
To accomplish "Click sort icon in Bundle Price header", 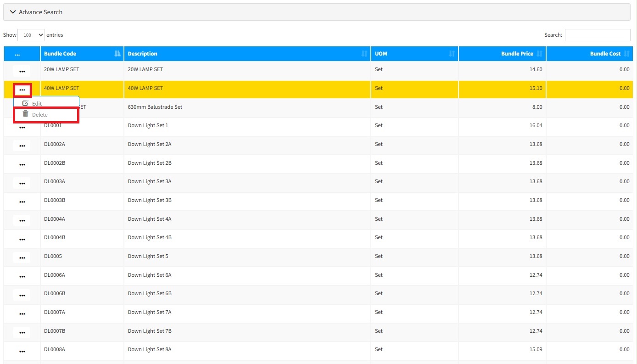I will click(539, 54).
